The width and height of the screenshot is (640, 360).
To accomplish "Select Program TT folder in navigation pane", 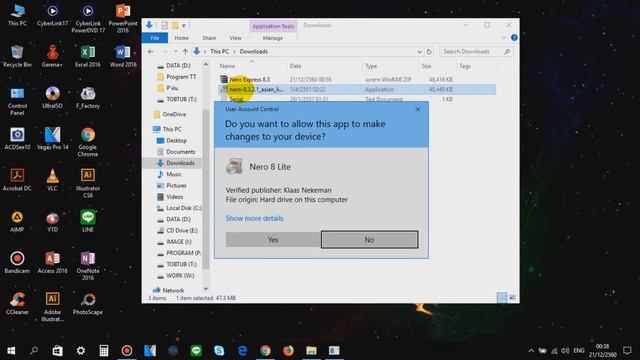I will click(x=181, y=77).
